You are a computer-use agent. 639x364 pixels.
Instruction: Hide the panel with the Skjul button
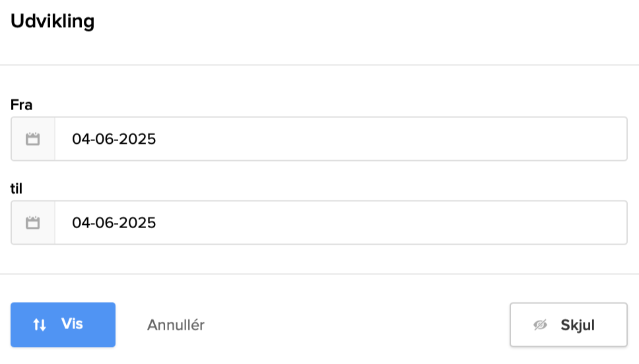(568, 325)
